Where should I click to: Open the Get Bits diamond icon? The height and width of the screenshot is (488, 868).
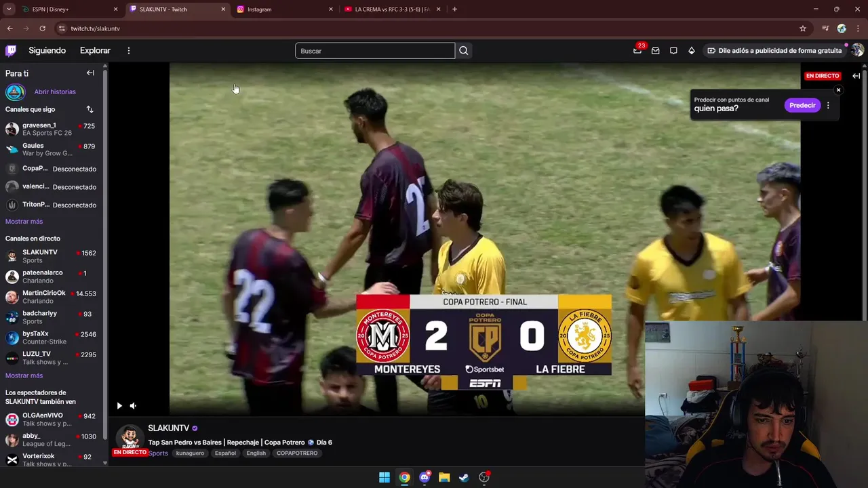point(692,51)
